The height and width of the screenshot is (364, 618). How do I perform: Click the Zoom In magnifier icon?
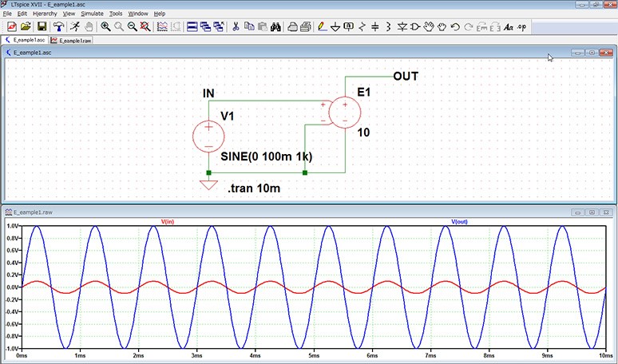point(105,27)
